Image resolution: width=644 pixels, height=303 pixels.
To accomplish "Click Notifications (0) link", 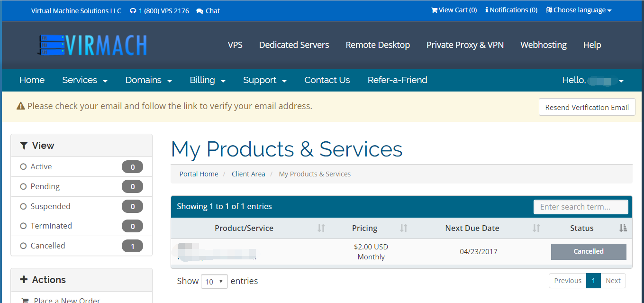I will point(511,10).
